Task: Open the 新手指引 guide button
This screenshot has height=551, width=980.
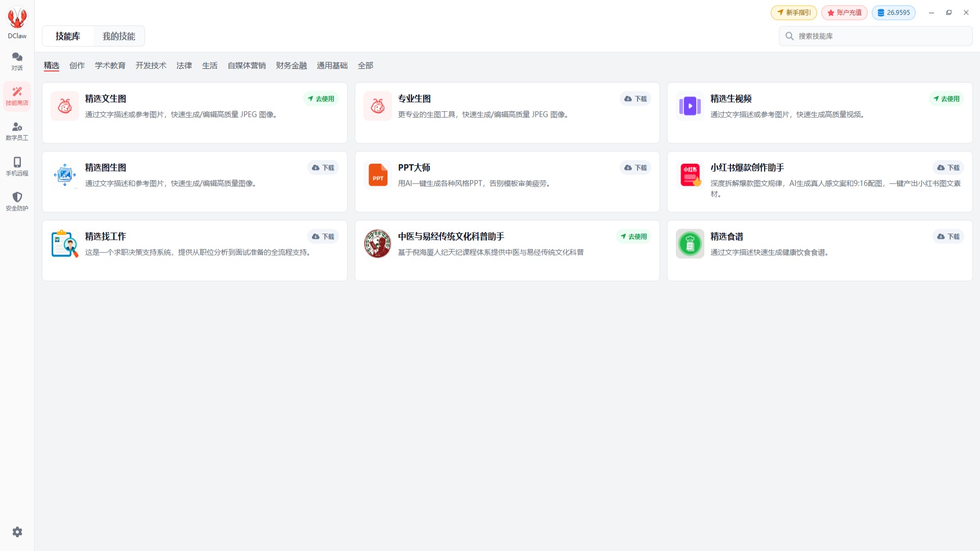Action: click(x=794, y=13)
